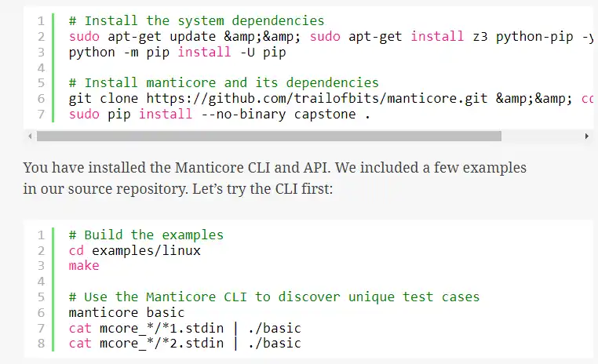Click the horizontal scrollbar left arrow
The height and width of the screenshot is (364, 598).
[x=30, y=136]
